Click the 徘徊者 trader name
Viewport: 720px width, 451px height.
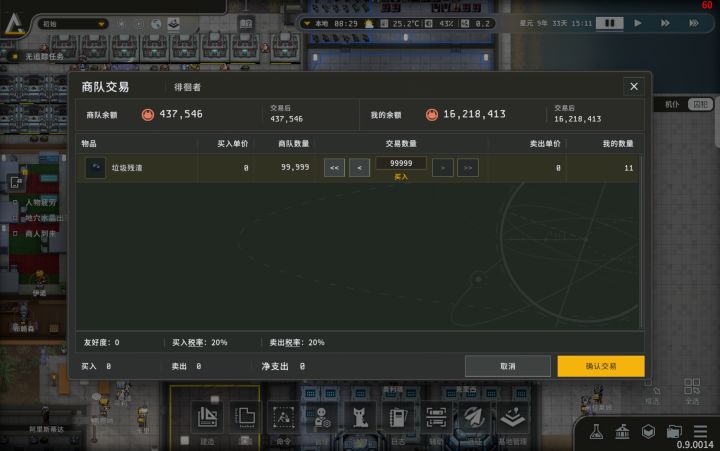(x=187, y=87)
